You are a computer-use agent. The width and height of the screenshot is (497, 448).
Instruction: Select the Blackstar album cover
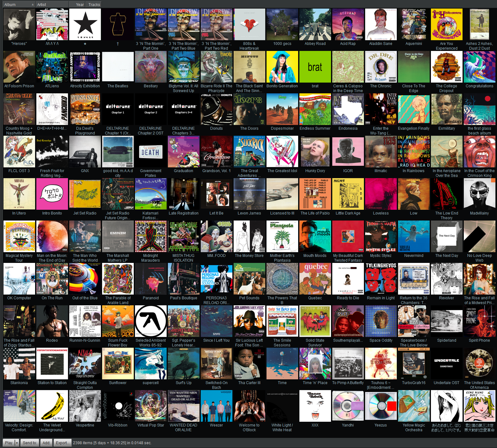(x=85, y=24)
